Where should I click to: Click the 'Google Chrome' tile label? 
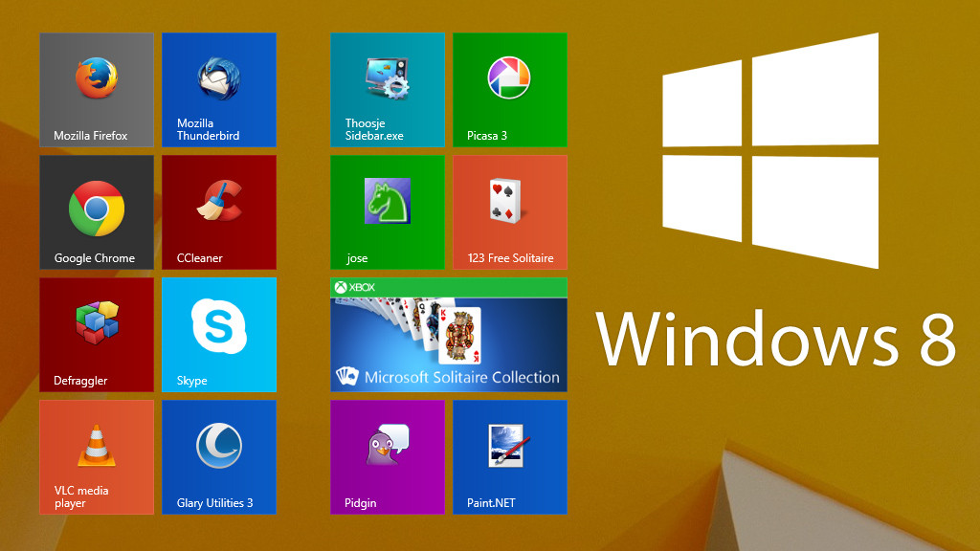click(x=95, y=258)
